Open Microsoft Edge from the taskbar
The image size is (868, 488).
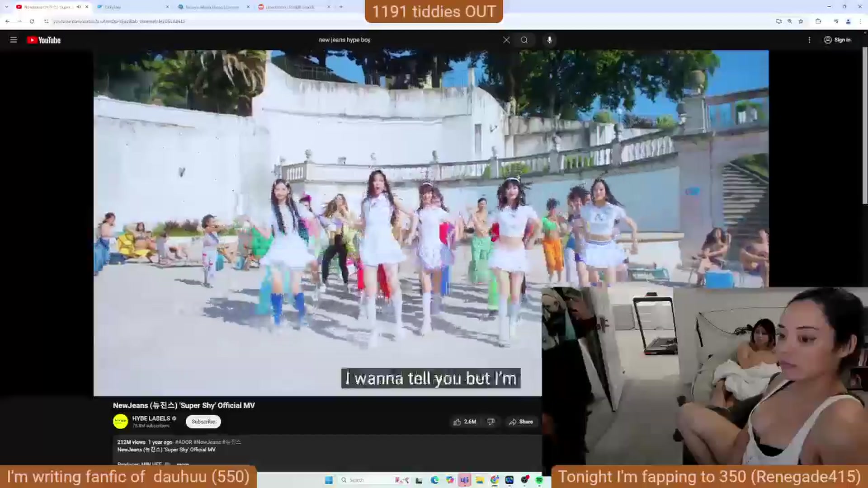coord(434,480)
